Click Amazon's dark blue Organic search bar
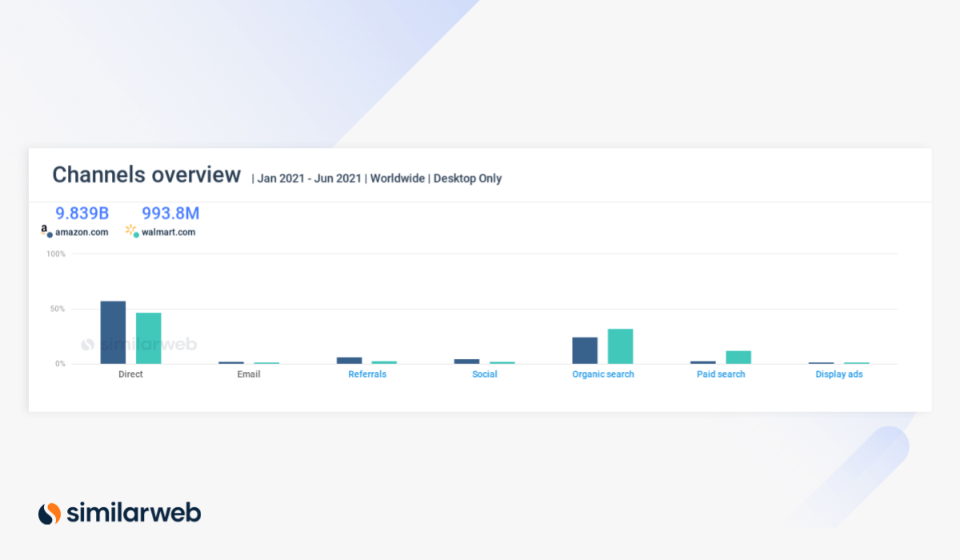Image resolution: width=960 pixels, height=560 pixels. click(585, 350)
